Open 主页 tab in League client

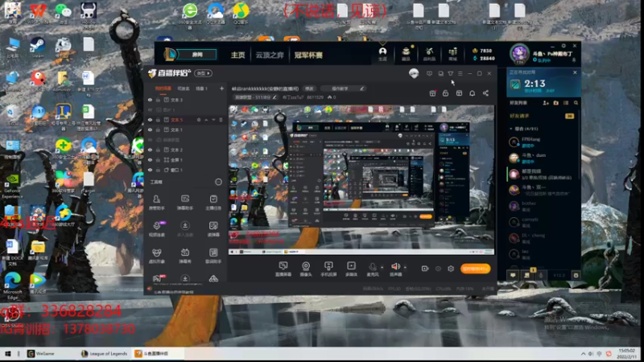237,55
